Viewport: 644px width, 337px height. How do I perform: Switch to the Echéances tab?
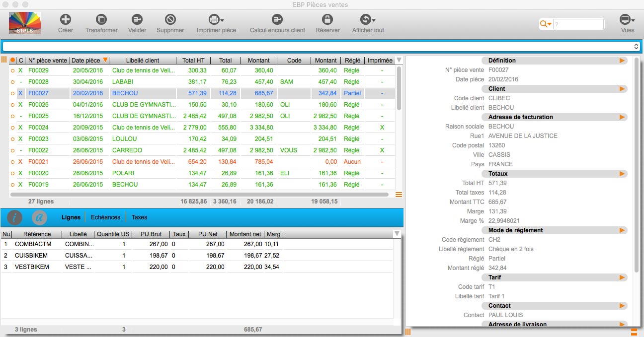click(105, 217)
